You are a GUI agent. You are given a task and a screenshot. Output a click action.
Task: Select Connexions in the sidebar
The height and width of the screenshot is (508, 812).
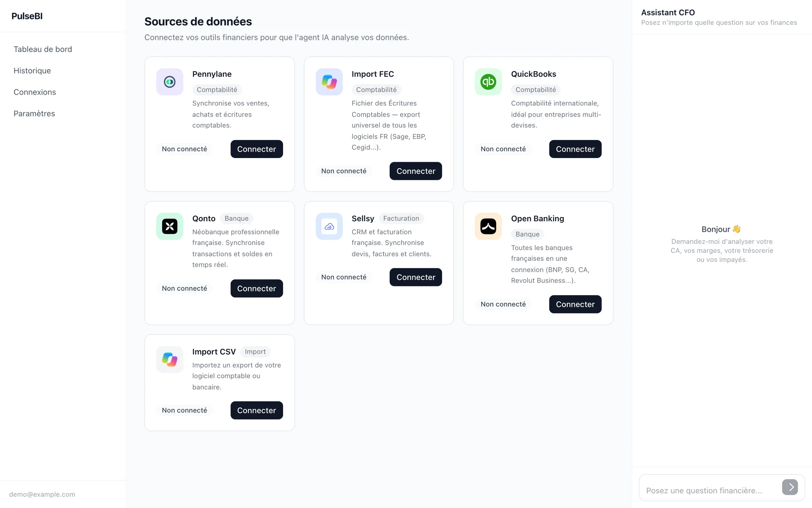coord(35,92)
